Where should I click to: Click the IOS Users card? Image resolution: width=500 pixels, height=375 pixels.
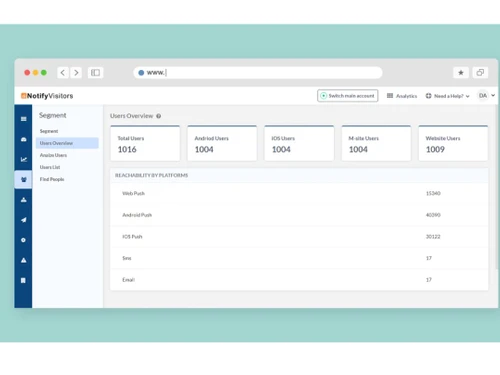click(299, 143)
